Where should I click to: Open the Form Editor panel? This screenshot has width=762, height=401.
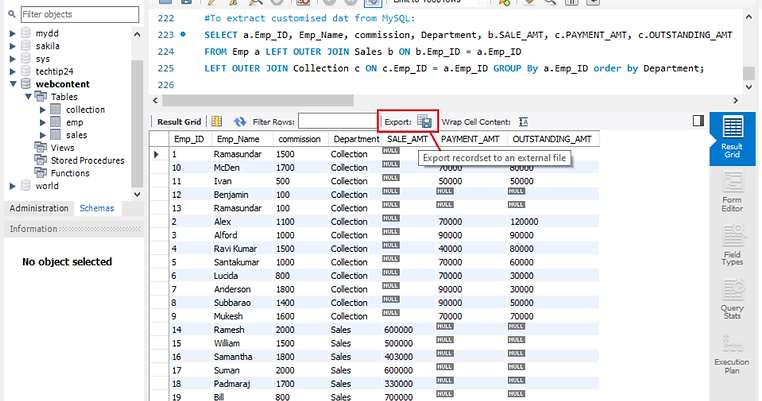pyautogui.click(x=732, y=192)
